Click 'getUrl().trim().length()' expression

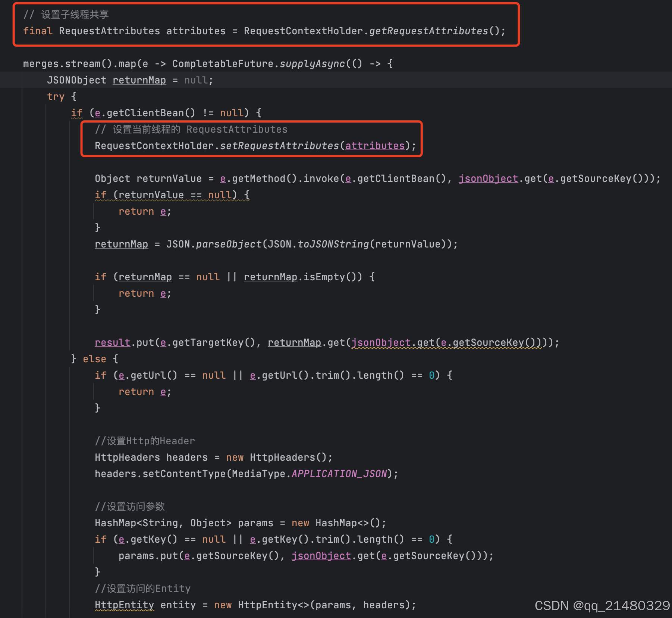click(x=333, y=375)
